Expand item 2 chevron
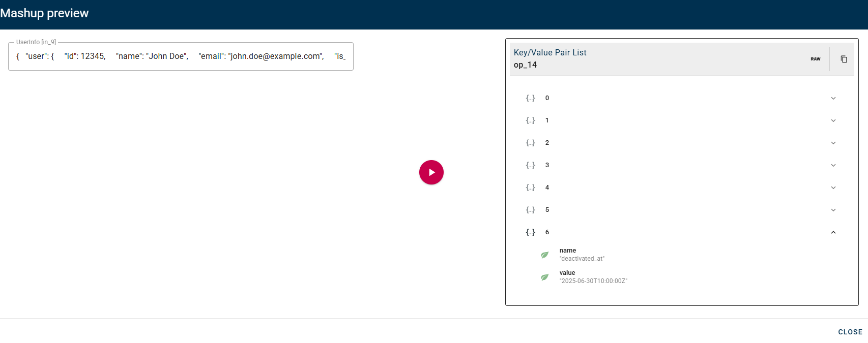868x343 pixels. (x=833, y=143)
